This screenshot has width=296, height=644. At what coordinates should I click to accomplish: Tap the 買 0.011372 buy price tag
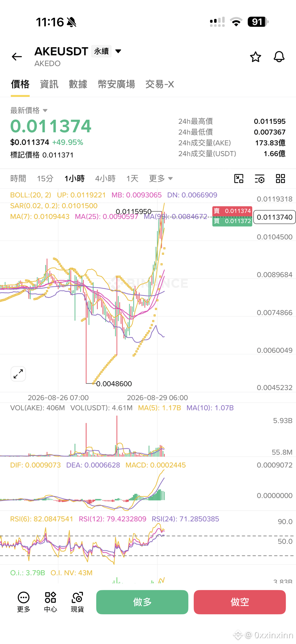point(232,221)
